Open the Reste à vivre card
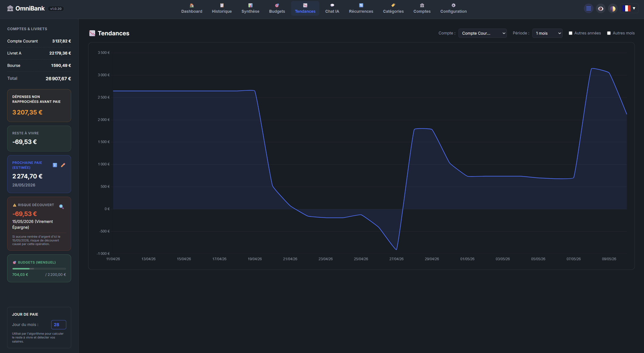Image resolution: width=644 pixels, height=353 pixels. [x=39, y=139]
